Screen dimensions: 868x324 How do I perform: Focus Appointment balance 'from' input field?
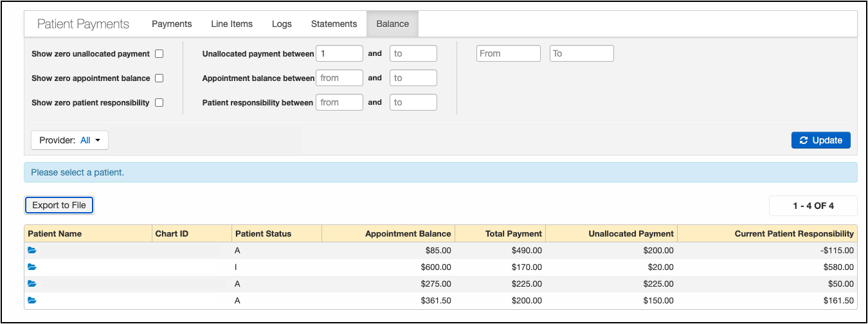pyautogui.click(x=339, y=78)
